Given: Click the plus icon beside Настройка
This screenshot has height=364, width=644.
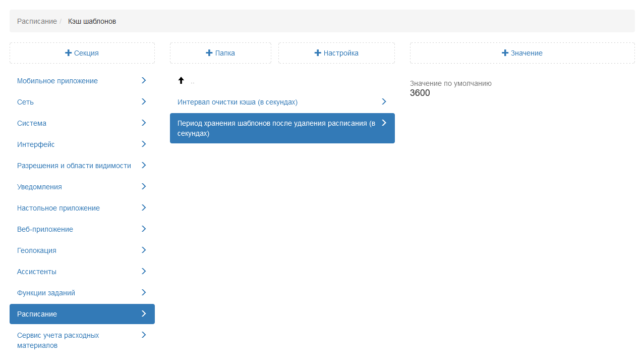Looking at the screenshot, I should [x=318, y=53].
